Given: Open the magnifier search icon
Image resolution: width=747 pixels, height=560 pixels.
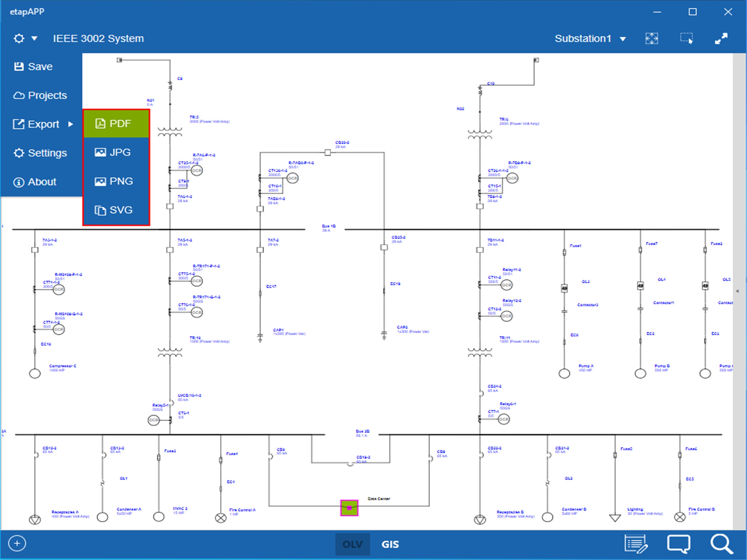Looking at the screenshot, I should click(721, 544).
